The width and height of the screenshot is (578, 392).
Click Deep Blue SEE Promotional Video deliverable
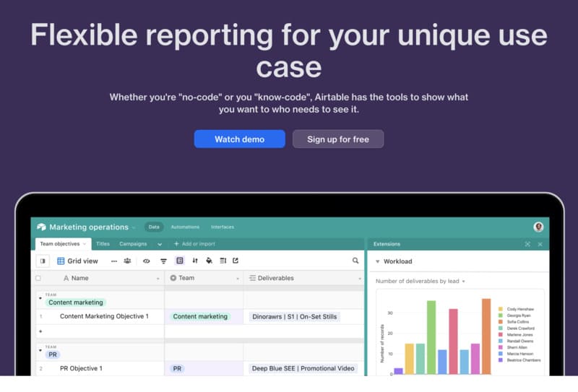coord(303,368)
